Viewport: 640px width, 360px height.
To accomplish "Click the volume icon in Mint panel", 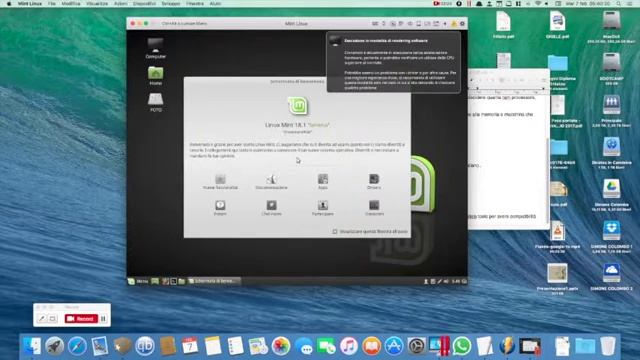I will point(446,281).
